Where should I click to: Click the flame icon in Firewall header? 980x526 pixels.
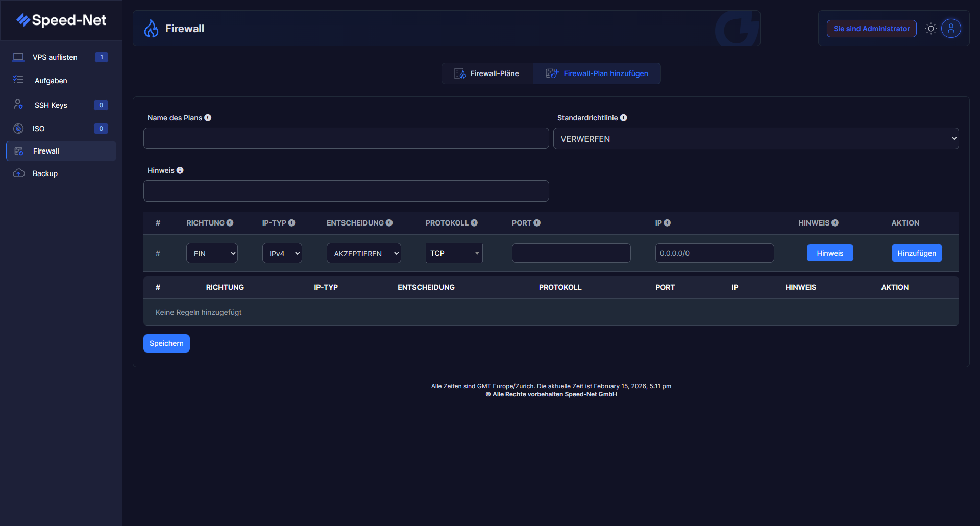pyautogui.click(x=151, y=29)
